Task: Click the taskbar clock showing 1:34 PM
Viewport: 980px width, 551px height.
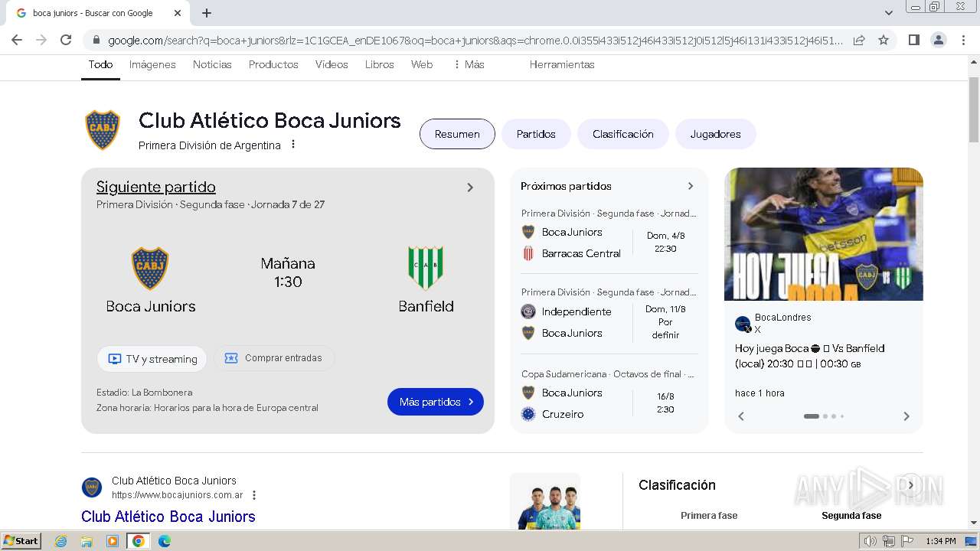Action: coord(941,541)
